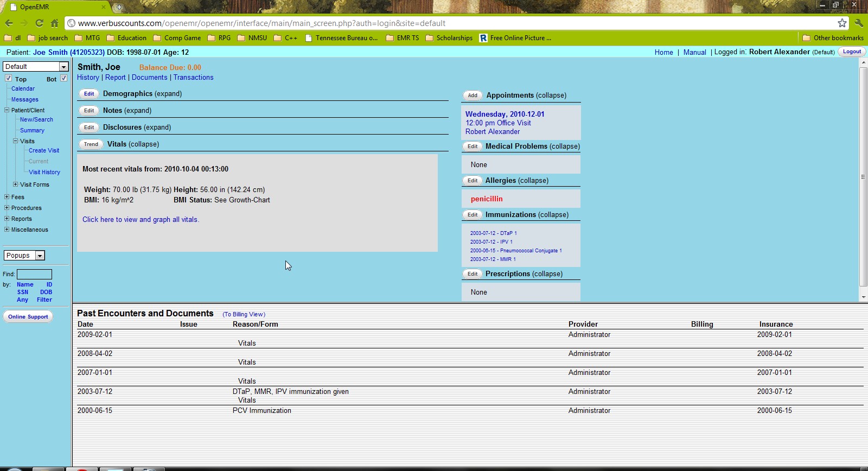Toggle the Bot frame checkbox
The width and height of the screenshot is (868, 471).
[63, 79]
